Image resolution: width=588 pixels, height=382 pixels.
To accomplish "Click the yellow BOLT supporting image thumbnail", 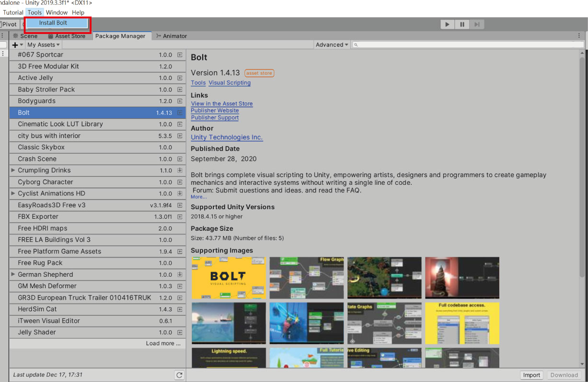I will tap(229, 278).
